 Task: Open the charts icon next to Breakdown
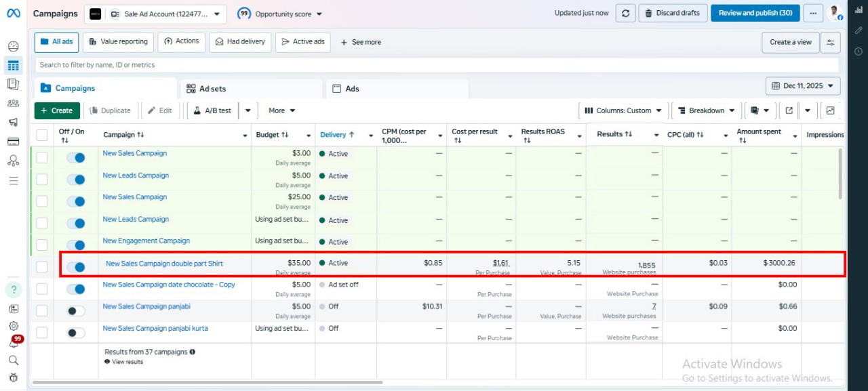coord(830,110)
